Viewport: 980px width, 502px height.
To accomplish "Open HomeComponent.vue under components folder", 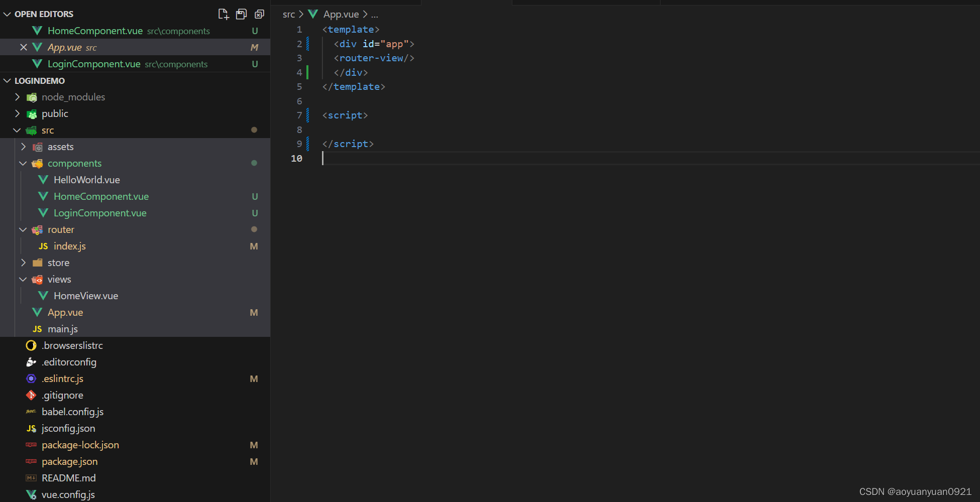I will [135, 196].
